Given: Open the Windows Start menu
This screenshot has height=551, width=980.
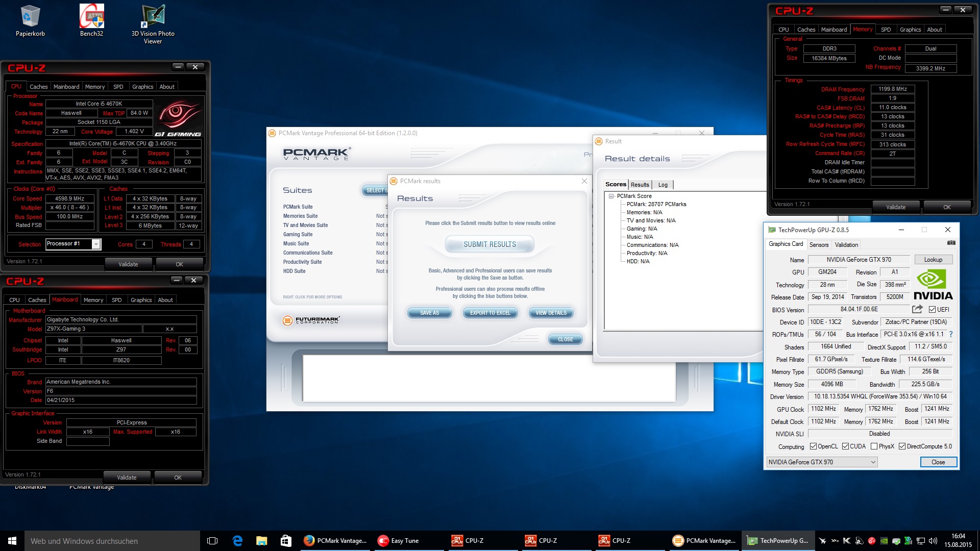Looking at the screenshot, I should [x=12, y=541].
